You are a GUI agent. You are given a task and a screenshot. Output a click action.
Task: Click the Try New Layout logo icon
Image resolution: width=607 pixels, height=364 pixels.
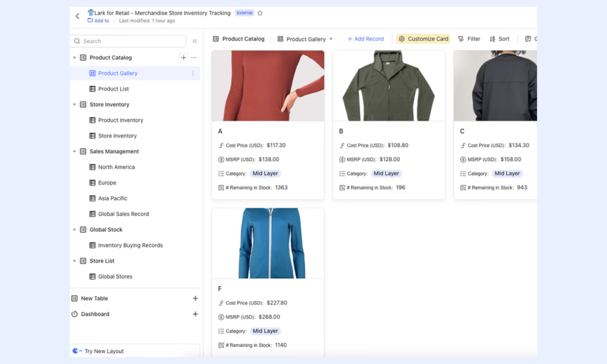tap(77, 351)
